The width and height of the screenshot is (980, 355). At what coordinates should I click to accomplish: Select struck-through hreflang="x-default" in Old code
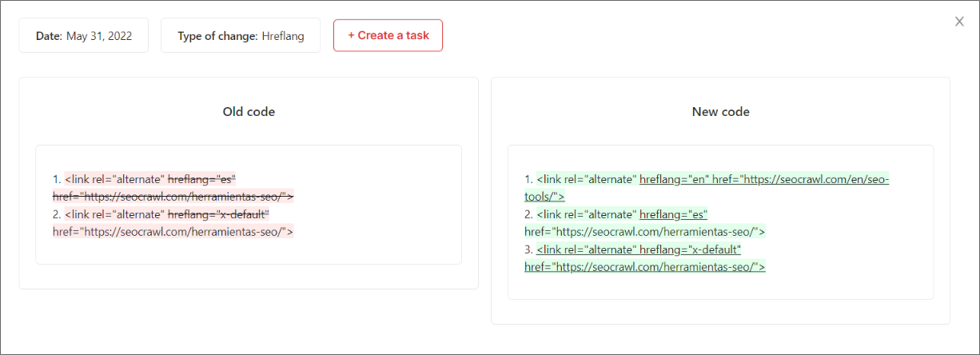[x=218, y=214]
